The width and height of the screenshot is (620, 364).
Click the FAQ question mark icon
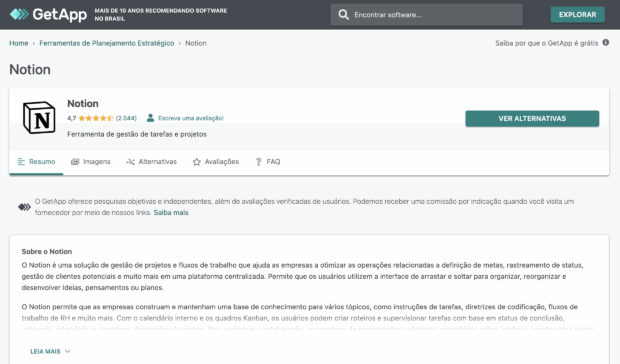click(259, 162)
